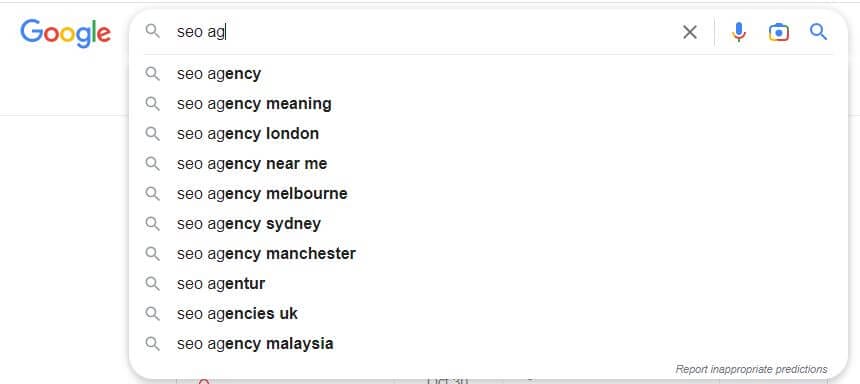Open 'Report inappropriate predictions' link
Image resolution: width=860 pixels, height=384 pixels.
click(751, 369)
